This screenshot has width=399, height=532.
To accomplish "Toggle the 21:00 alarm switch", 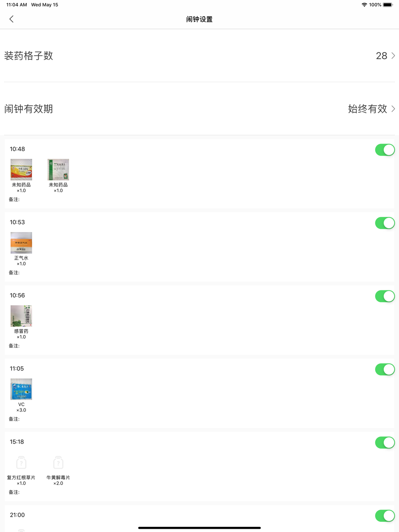I will click(385, 516).
